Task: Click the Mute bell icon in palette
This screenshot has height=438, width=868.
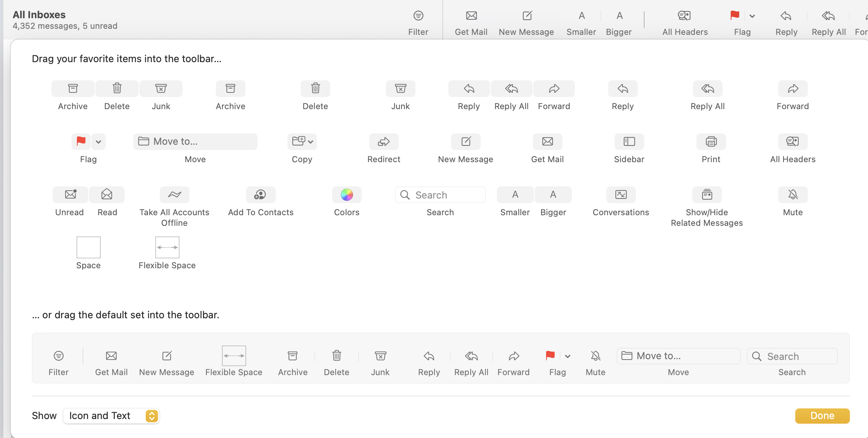Action: click(x=793, y=195)
